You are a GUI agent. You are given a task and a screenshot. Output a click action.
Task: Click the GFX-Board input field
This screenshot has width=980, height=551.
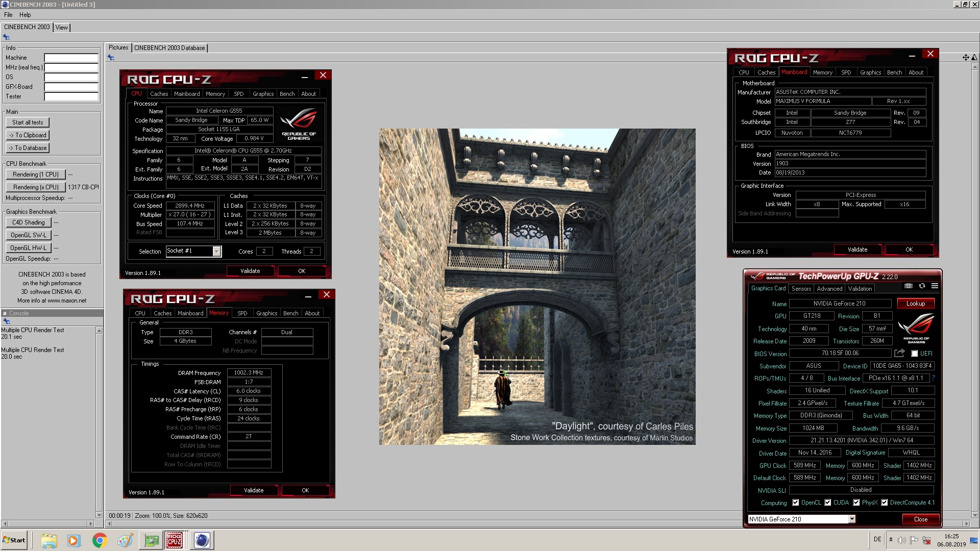(x=71, y=87)
